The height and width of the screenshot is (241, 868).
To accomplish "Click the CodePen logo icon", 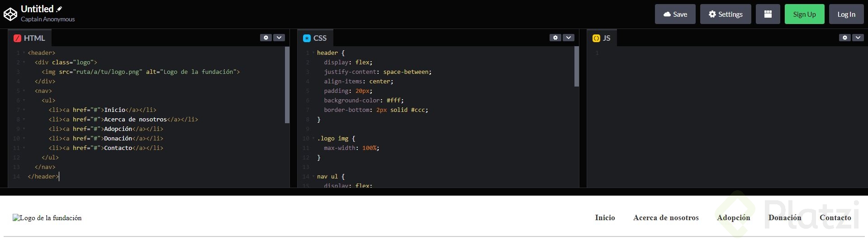I will (10, 14).
